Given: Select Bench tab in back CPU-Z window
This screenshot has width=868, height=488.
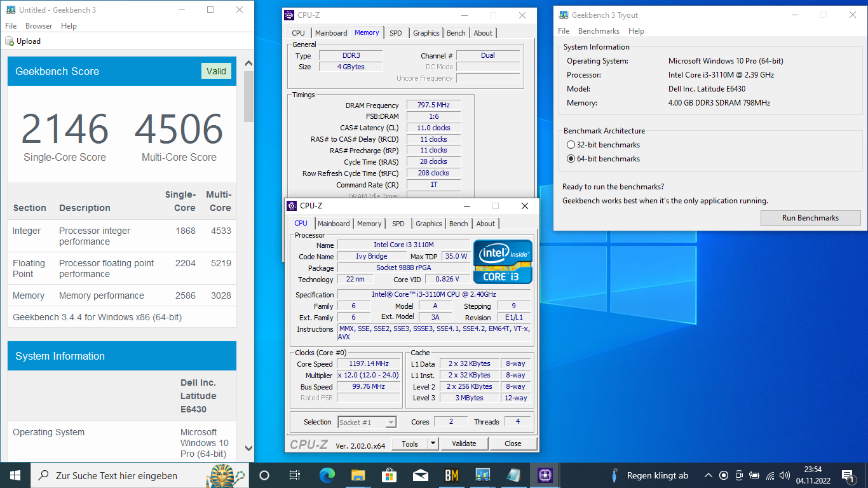Looking at the screenshot, I should coord(456,33).
